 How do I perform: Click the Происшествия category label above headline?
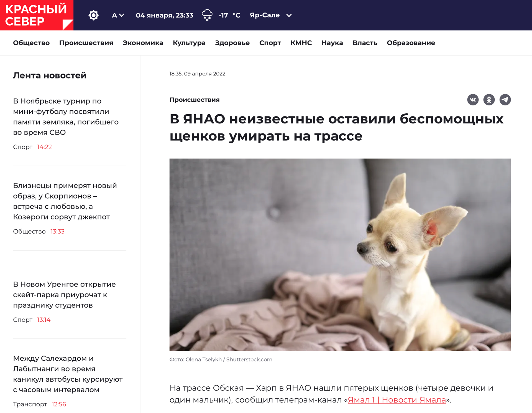tap(195, 100)
